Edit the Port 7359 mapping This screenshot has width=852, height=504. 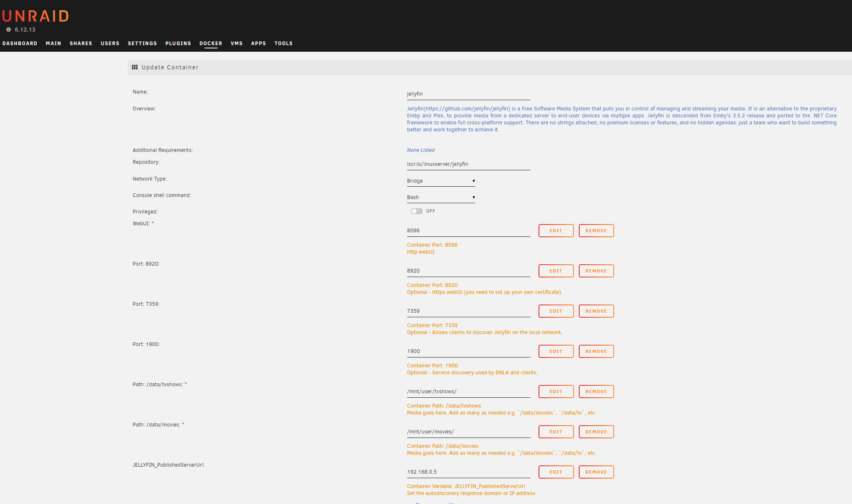click(556, 311)
